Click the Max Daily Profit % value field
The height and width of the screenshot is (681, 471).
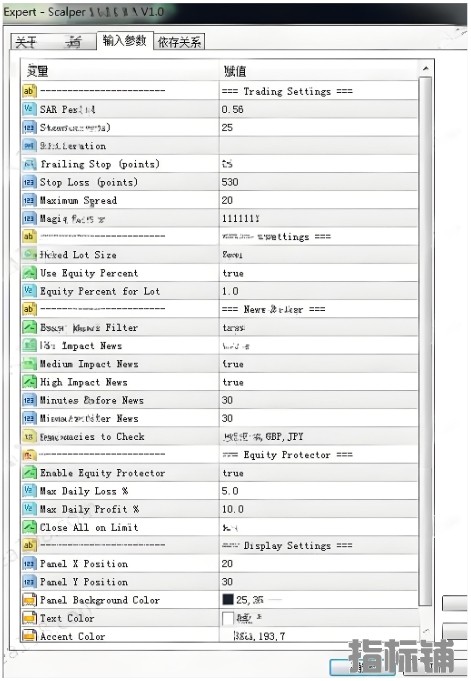pos(319,509)
